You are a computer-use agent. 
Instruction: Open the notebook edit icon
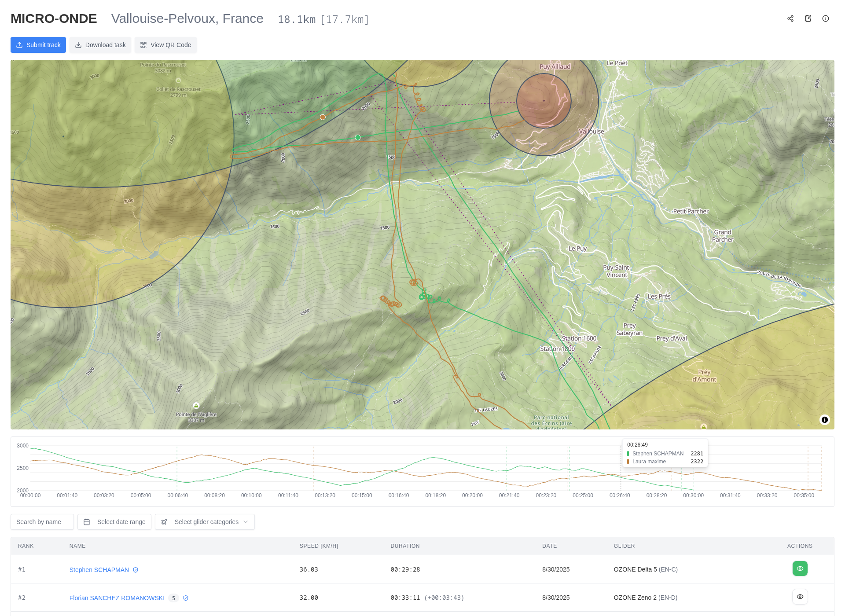(x=808, y=18)
